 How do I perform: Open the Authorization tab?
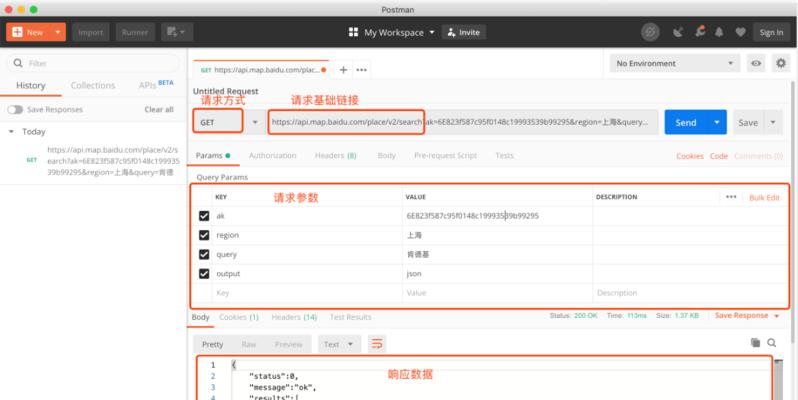pos(272,155)
